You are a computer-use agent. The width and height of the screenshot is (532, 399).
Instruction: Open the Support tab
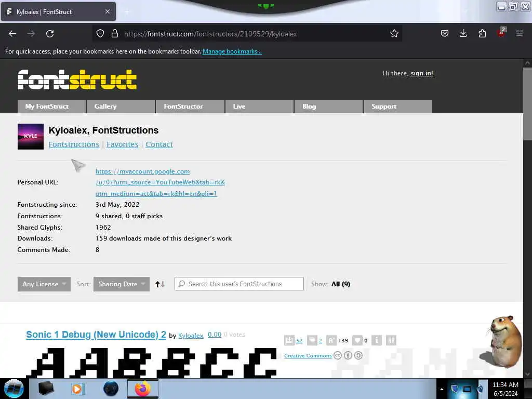(397, 106)
